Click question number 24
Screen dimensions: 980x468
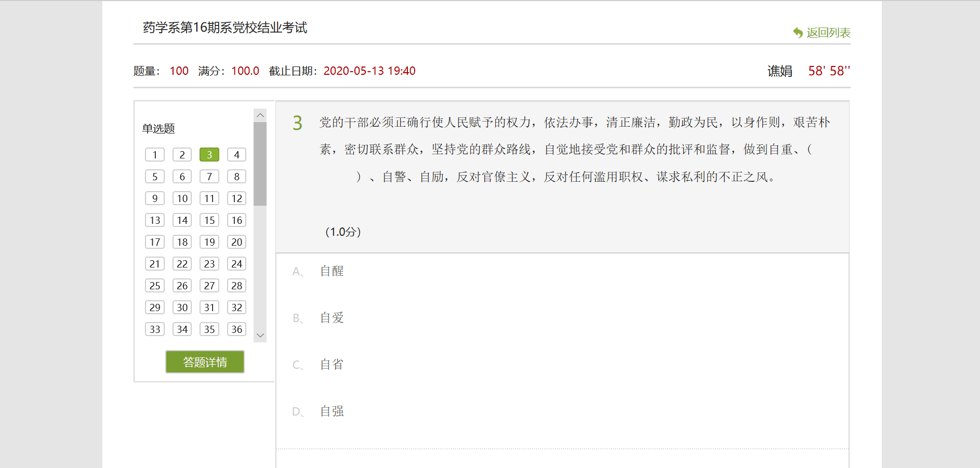click(x=236, y=264)
